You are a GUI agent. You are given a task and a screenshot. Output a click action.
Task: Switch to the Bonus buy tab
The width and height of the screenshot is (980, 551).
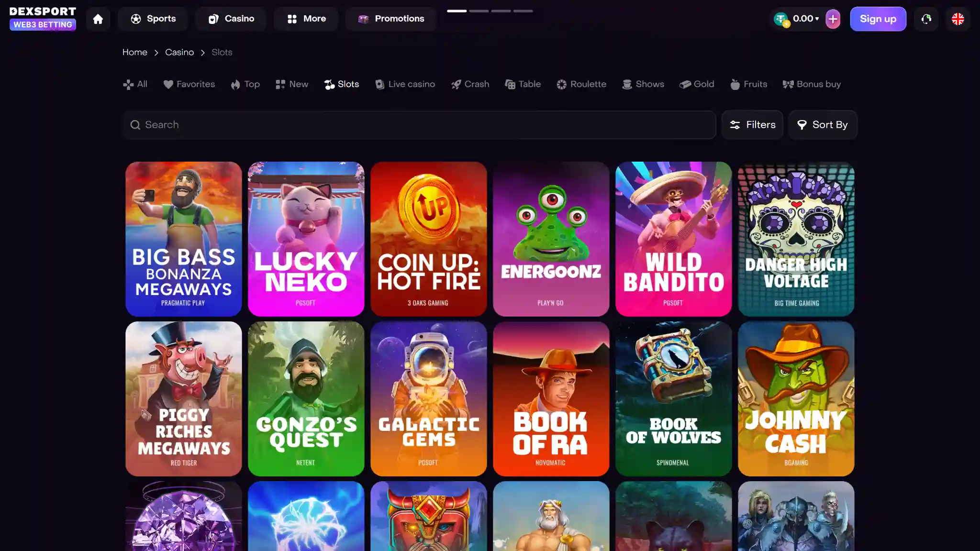coord(812,84)
